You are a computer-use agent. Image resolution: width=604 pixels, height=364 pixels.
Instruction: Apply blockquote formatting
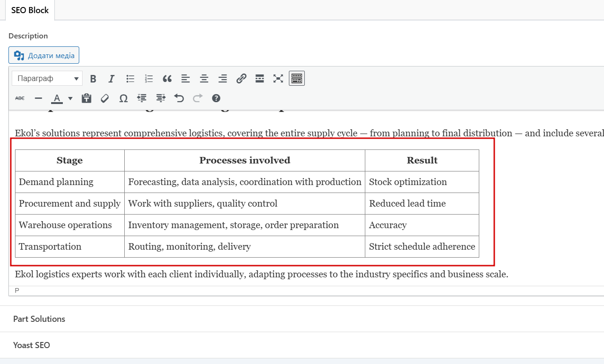click(167, 79)
